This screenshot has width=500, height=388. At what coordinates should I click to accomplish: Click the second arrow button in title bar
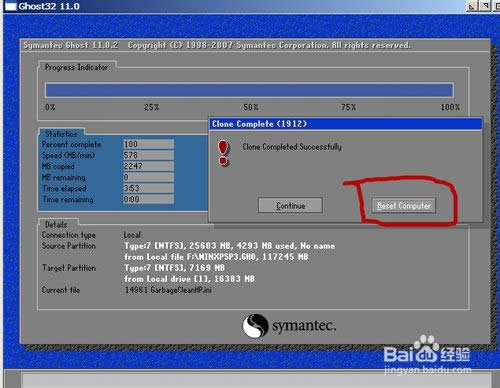[x=485, y=6]
